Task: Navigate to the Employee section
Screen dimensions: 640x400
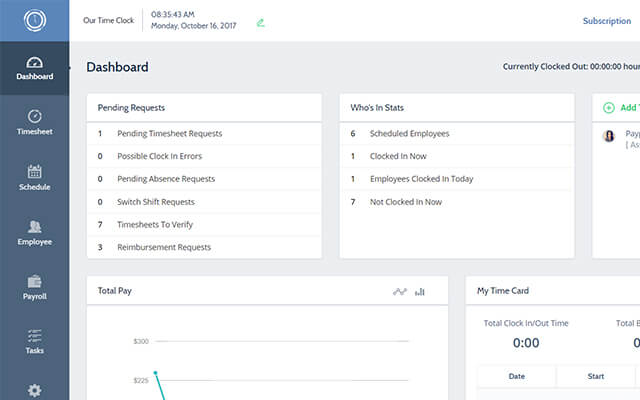Action: [34, 232]
